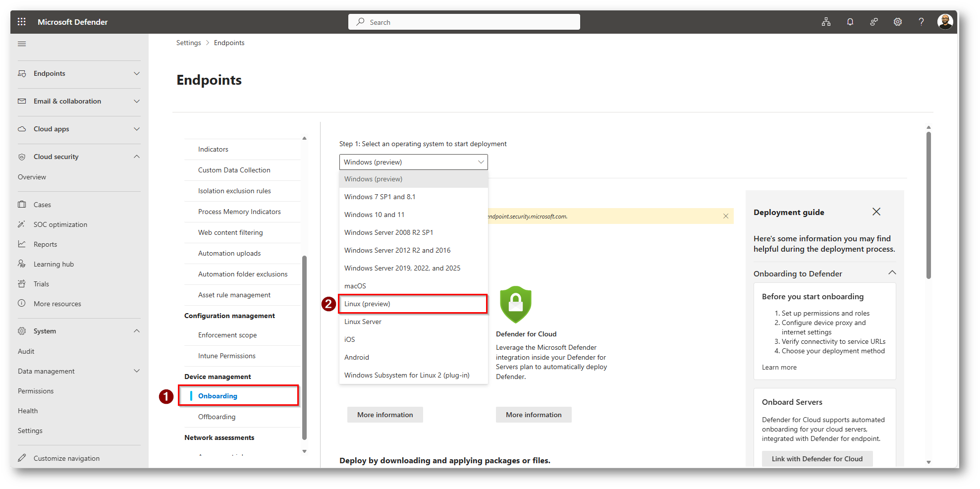Click the Trials gift icon
980x489 pixels.
coord(22,283)
